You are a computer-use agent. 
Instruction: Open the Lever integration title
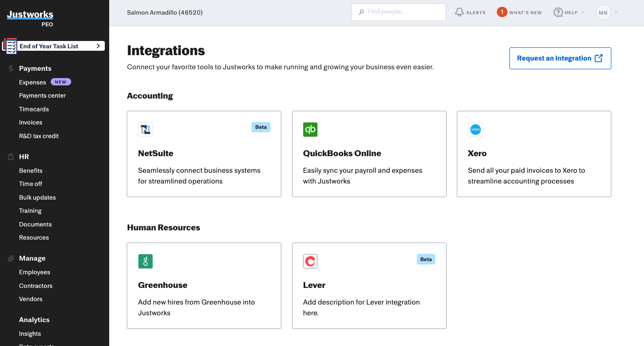pyautogui.click(x=314, y=285)
